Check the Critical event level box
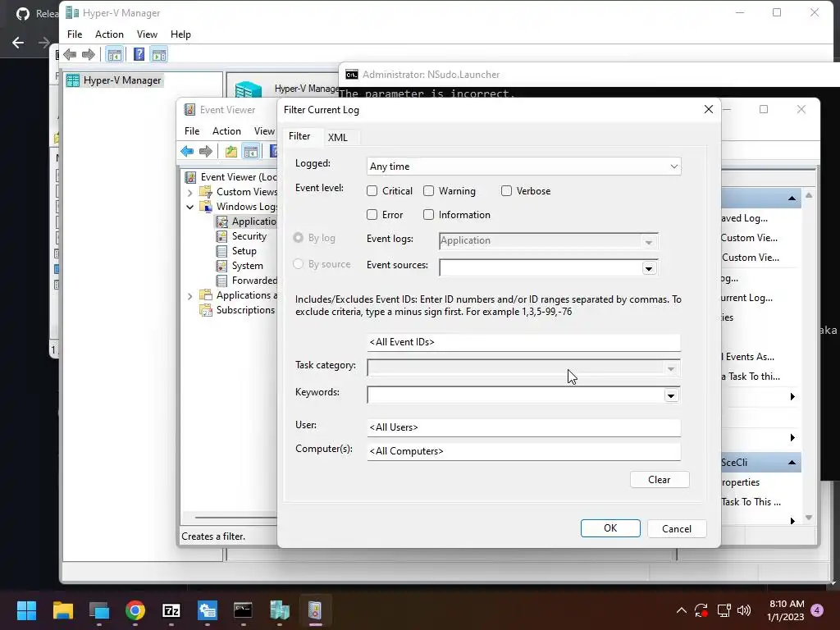 click(x=372, y=190)
